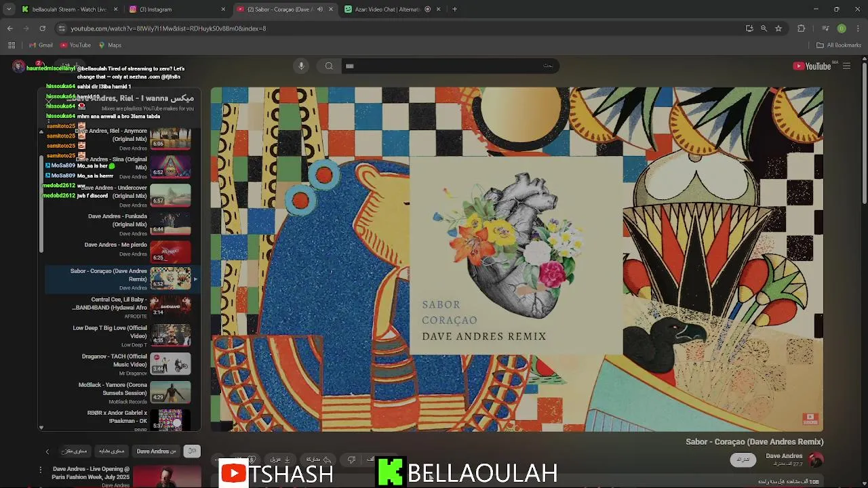Click the subscribe watermark in video corner
The height and width of the screenshot is (488, 868).
[x=810, y=419]
